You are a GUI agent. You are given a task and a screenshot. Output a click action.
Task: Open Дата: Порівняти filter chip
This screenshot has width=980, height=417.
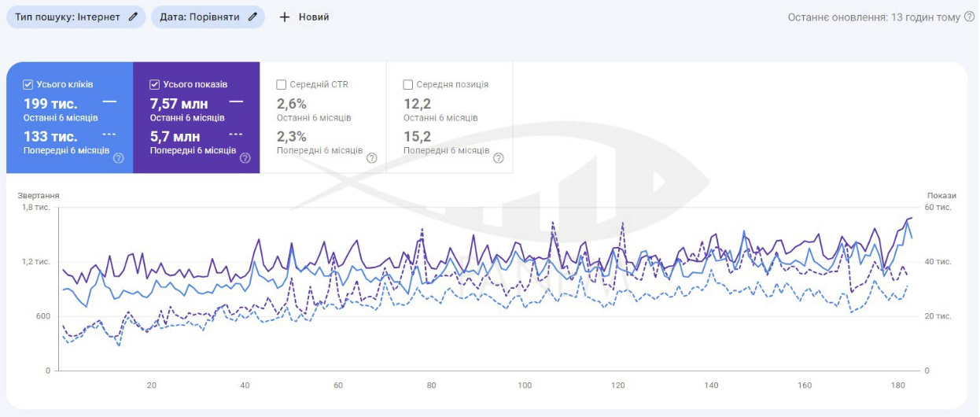(199, 17)
